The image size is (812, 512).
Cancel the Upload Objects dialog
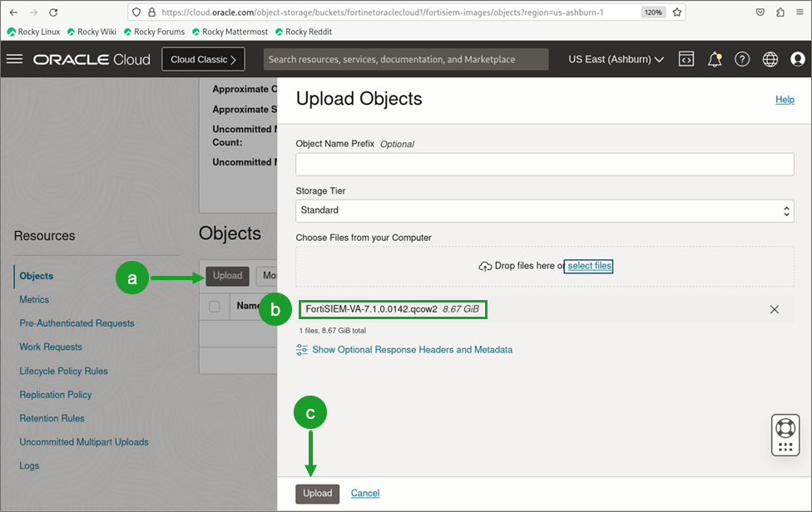pos(364,493)
